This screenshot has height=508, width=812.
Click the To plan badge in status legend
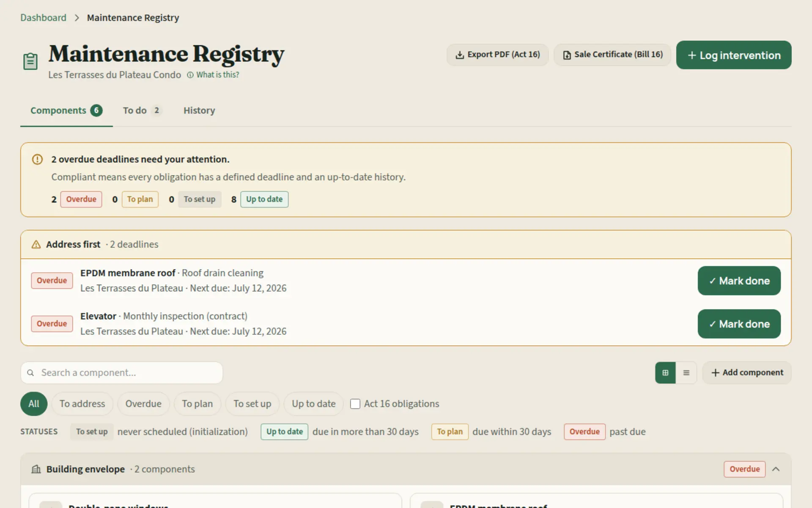(x=450, y=432)
